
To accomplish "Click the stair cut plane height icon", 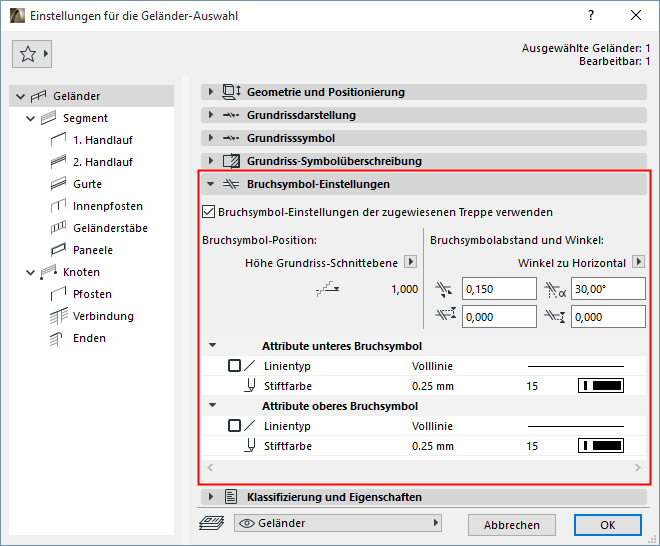I will [x=327, y=289].
